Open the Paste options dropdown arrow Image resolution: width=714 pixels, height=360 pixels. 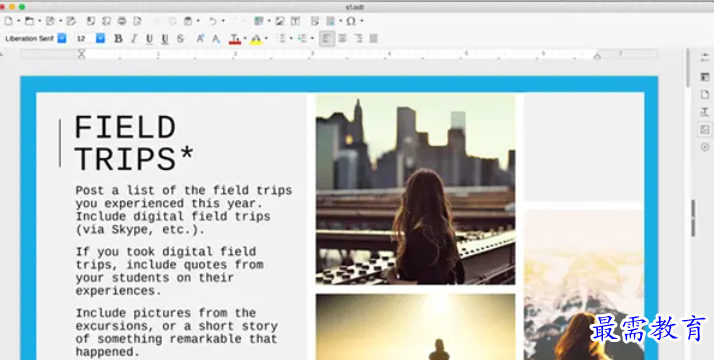click(x=198, y=21)
